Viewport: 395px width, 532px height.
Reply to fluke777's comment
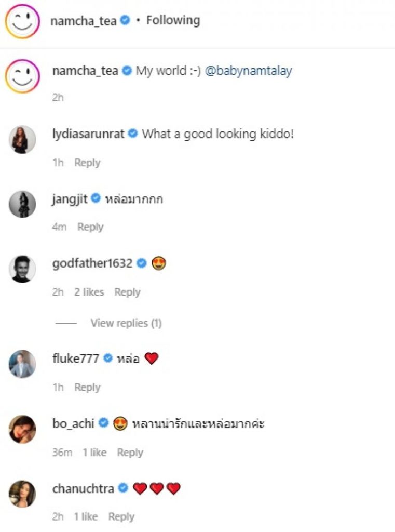point(87,387)
